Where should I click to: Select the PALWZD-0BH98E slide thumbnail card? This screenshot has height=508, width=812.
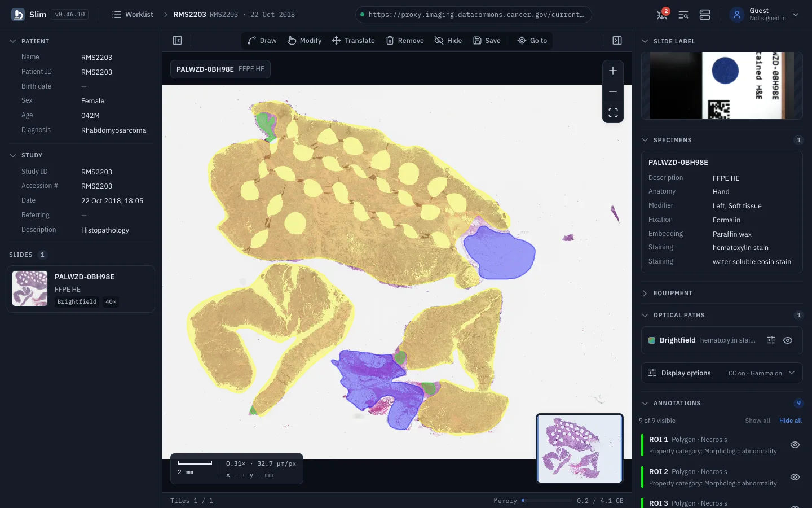(x=81, y=289)
